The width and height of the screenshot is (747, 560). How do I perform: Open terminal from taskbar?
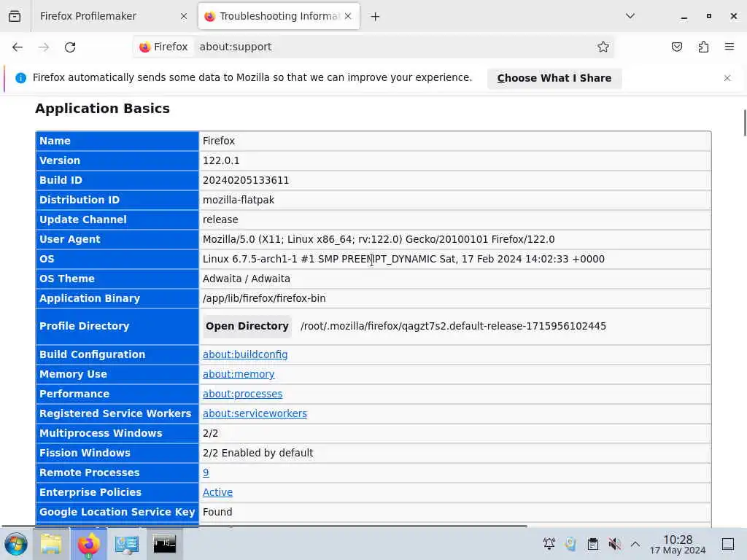[x=164, y=544]
